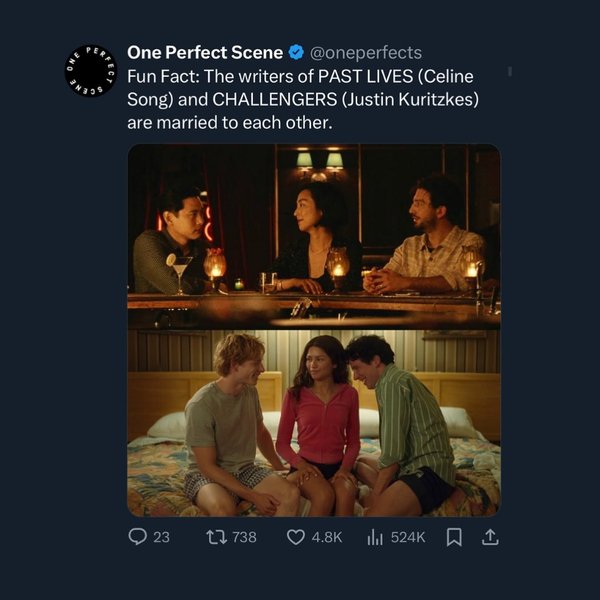Click the 23 replies count
600x600 pixels.
(x=160, y=537)
